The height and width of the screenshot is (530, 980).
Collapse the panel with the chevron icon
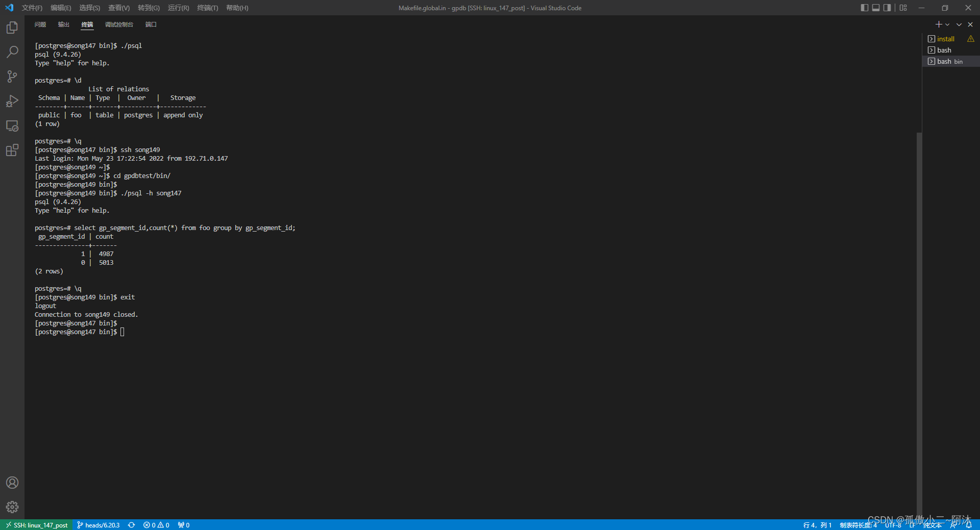(959, 24)
